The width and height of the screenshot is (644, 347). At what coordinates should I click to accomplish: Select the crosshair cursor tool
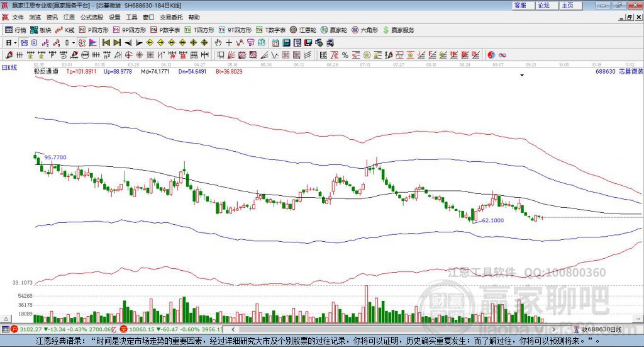(229, 43)
